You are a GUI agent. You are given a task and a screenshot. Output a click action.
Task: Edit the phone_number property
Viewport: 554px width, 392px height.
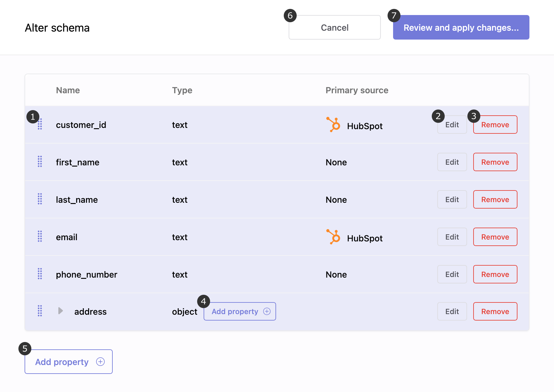click(452, 274)
